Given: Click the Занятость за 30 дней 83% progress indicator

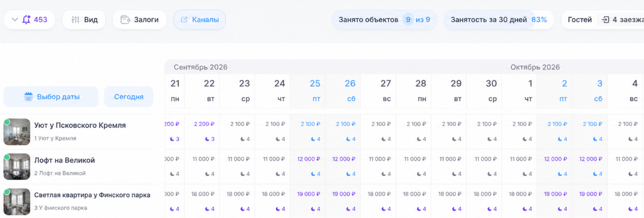Looking at the screenshot, I should 499,19.
